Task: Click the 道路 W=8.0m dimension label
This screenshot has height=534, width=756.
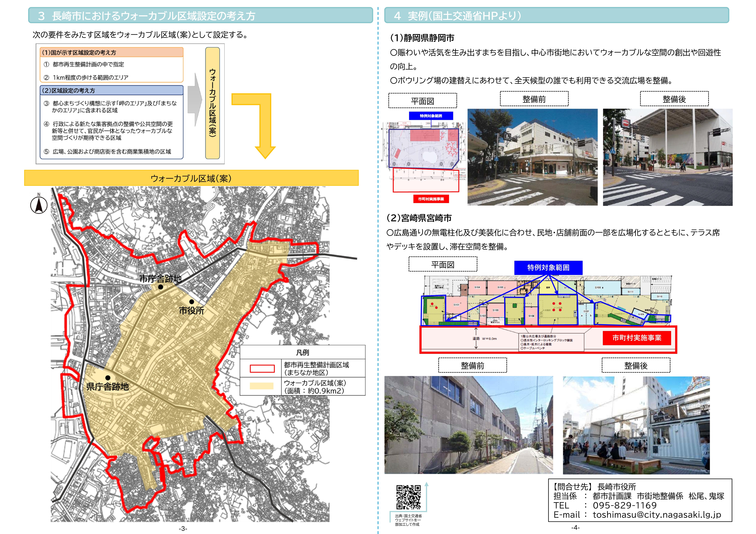Action: click(485, 338)
